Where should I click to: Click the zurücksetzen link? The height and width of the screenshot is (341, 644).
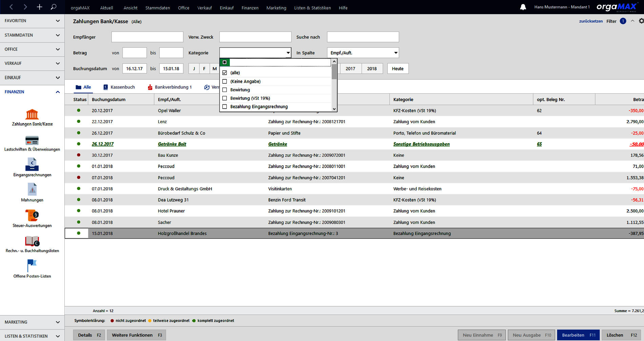[591, 21]
